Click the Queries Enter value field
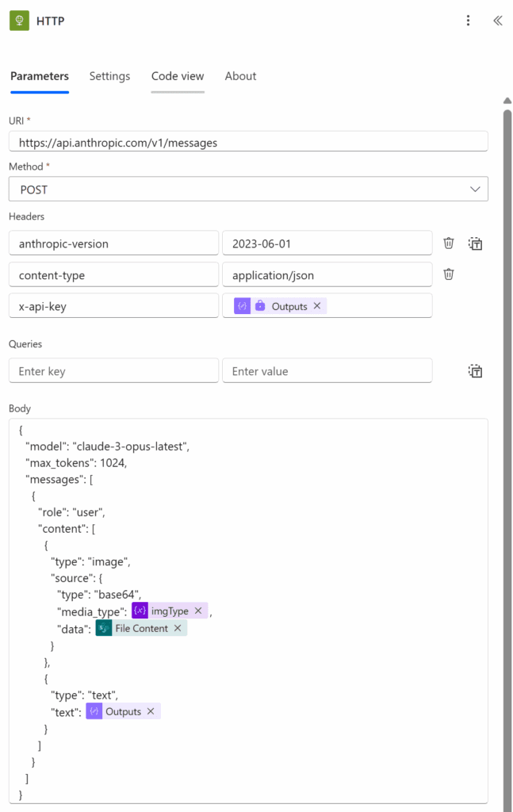Screen dimensions: 513x812 click(327, 371)
